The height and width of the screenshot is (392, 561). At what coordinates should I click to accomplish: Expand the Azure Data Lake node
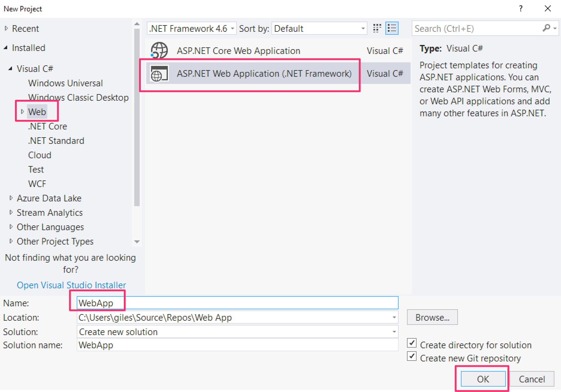[x=11, y=198]
